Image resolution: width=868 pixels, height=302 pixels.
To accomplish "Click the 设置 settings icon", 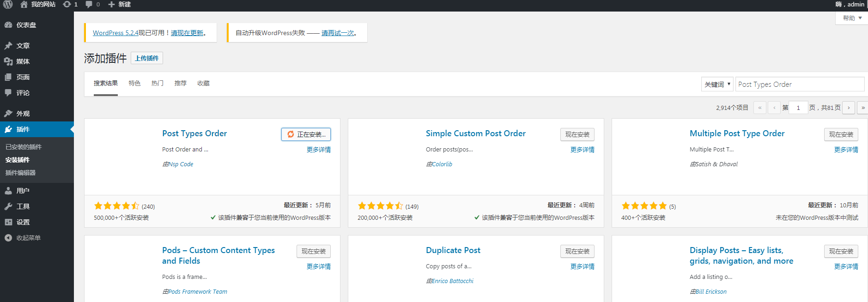I will coord(8,222).
